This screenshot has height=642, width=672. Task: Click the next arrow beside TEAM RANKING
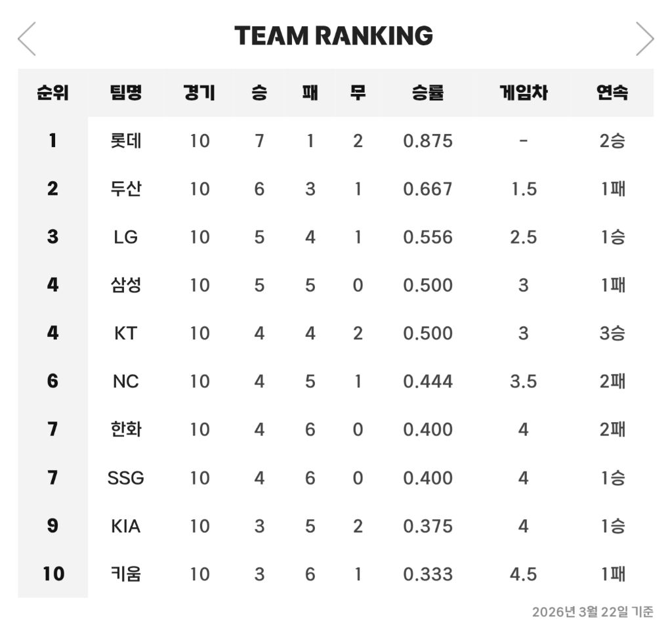pos(644,39)
